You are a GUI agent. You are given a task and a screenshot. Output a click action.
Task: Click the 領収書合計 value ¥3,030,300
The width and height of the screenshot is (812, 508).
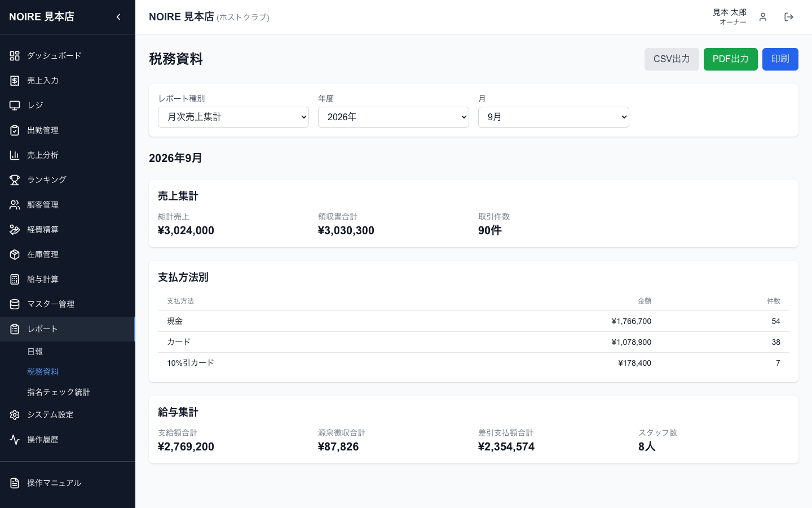click(x=346, y=230)
